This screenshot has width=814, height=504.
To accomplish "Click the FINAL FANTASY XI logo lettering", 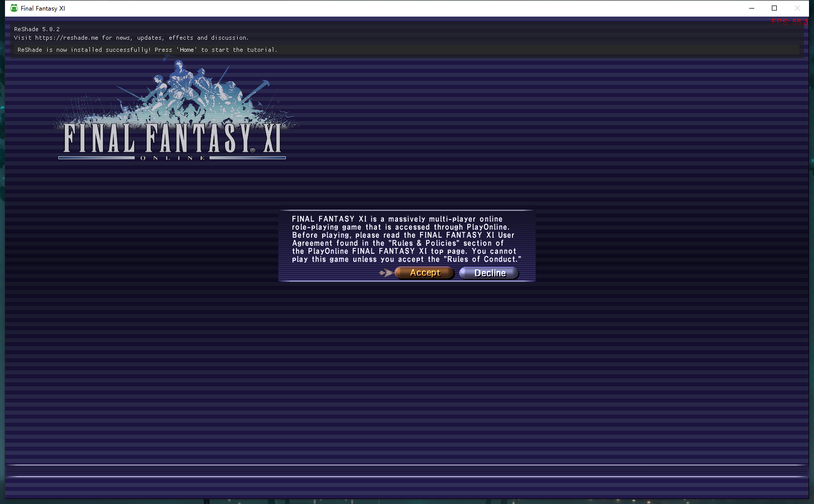I will tap(172, 139).
